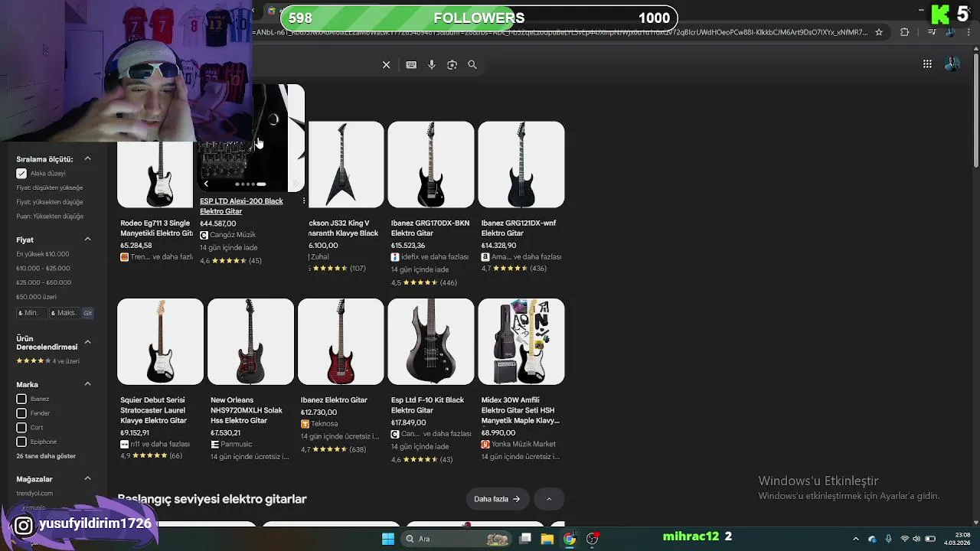Open Midex 30W Amfili guitar set thumbnail
The image size is (980, 551).
coord(521,341)
